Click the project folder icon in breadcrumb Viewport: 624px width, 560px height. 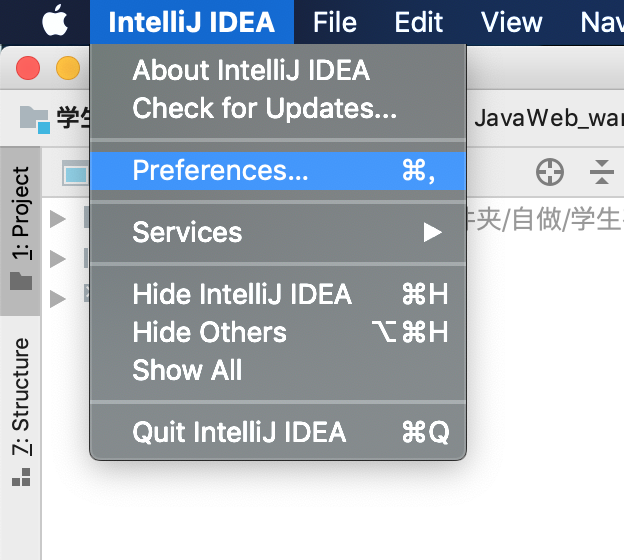(34, 120)
